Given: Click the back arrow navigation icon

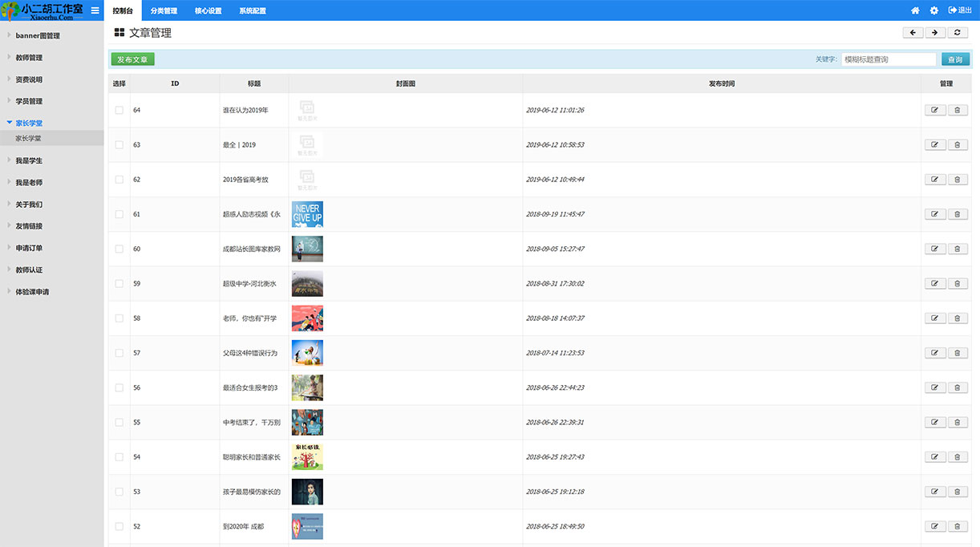Looking at the screenshot, I should [x=913, y=32].
